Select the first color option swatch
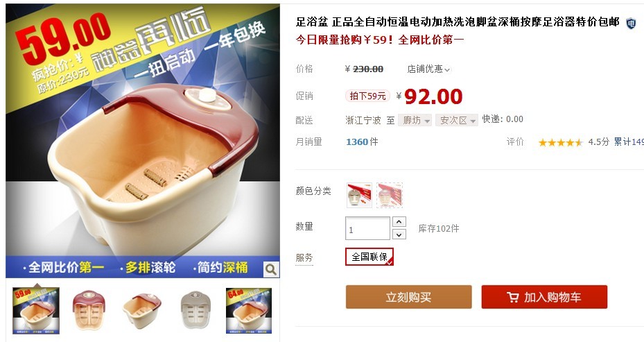The width and height of the screenshot is (644, 342). click(359, 195)
